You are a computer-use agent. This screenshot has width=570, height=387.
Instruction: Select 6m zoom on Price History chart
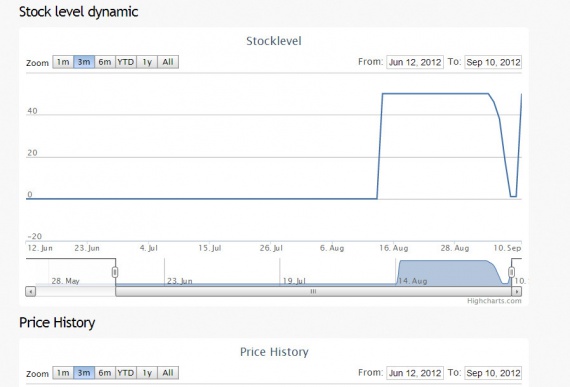coord(105,373)
